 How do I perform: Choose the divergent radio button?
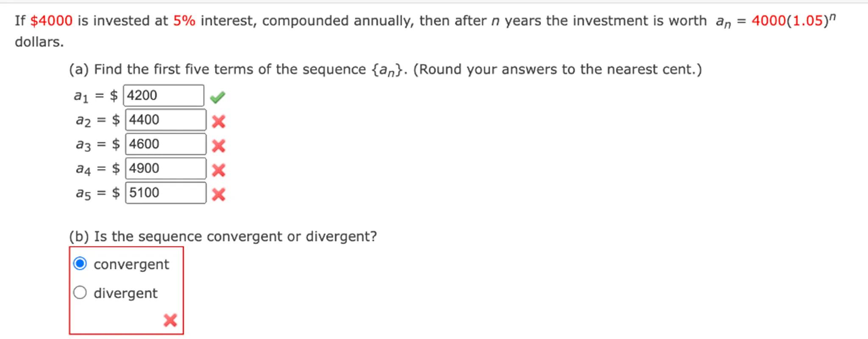[80, 292]
